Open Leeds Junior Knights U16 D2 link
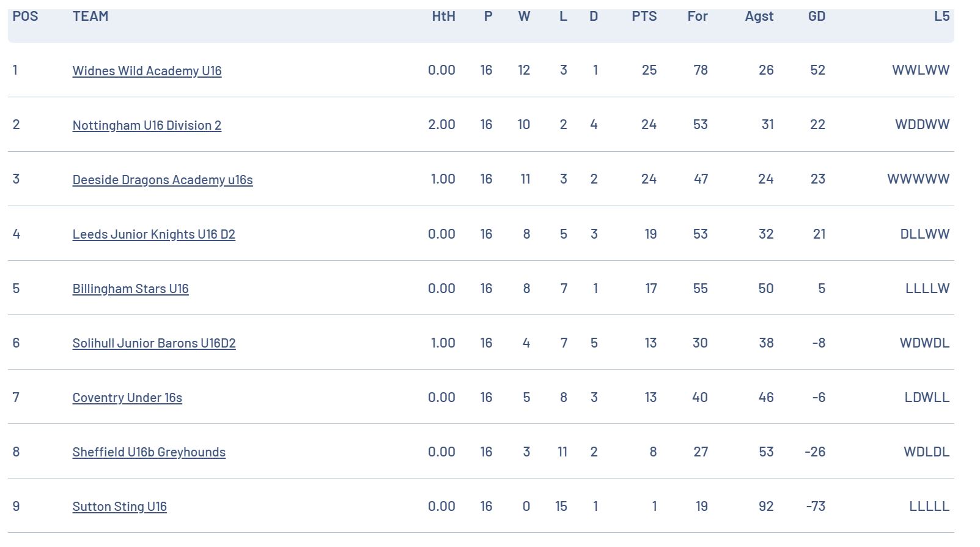 [x=153, y=234]
